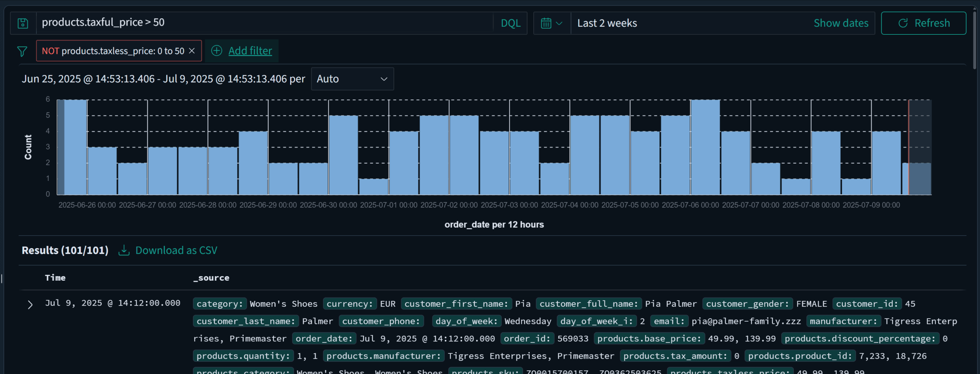980x374 pixels.
Task: Toggle Show dates in the time picker
Action: pos(841,23)
